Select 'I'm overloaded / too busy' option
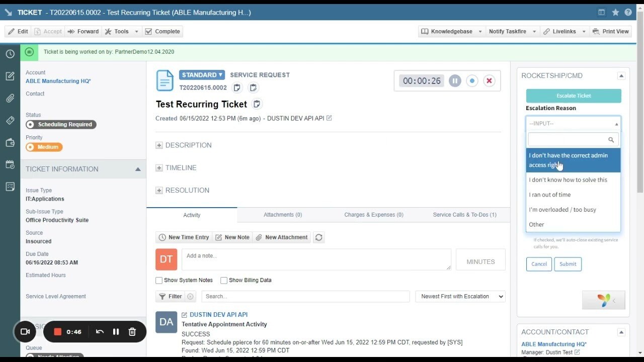The image size is (644, 362). (x=574, y=210)
